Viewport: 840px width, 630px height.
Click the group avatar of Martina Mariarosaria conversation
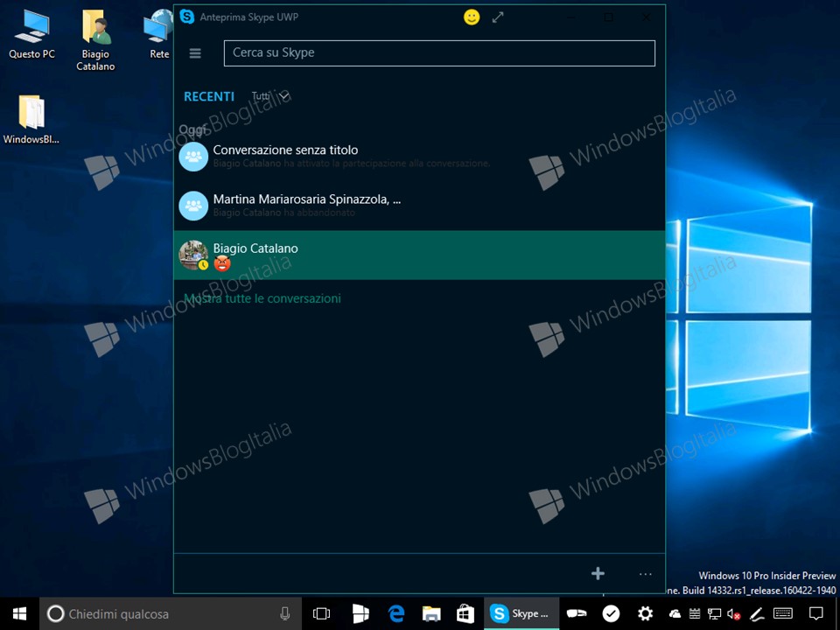[x=193, y=206]
